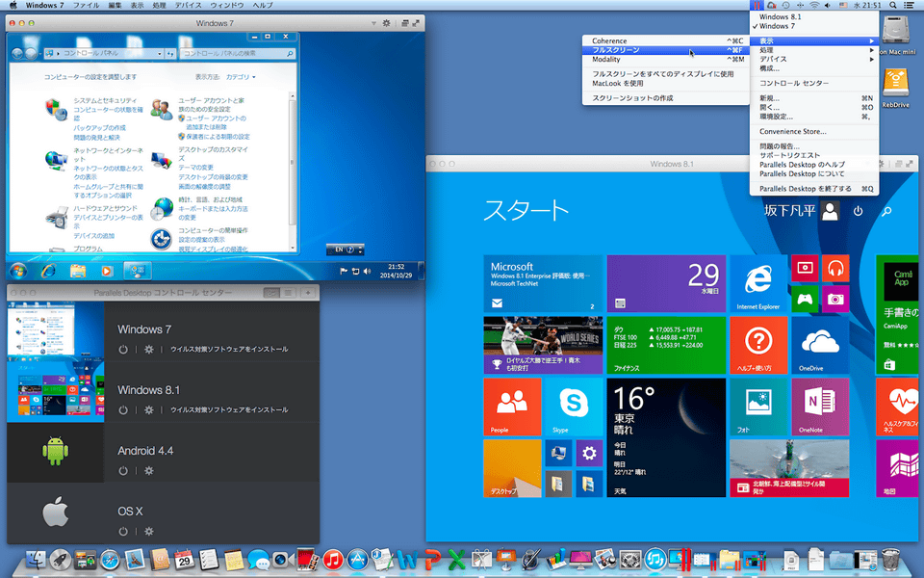Click Windows 8.1 power icon in Control Center
Viewport: 924px width, 578px height.
(122, 410)
